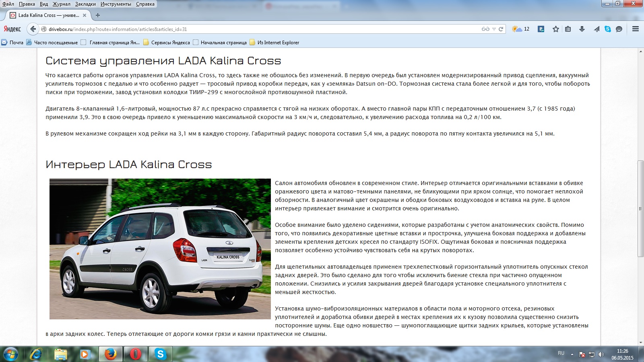Click the scrollbar up arrow
644x362 pixels.
tap(640, 51)
